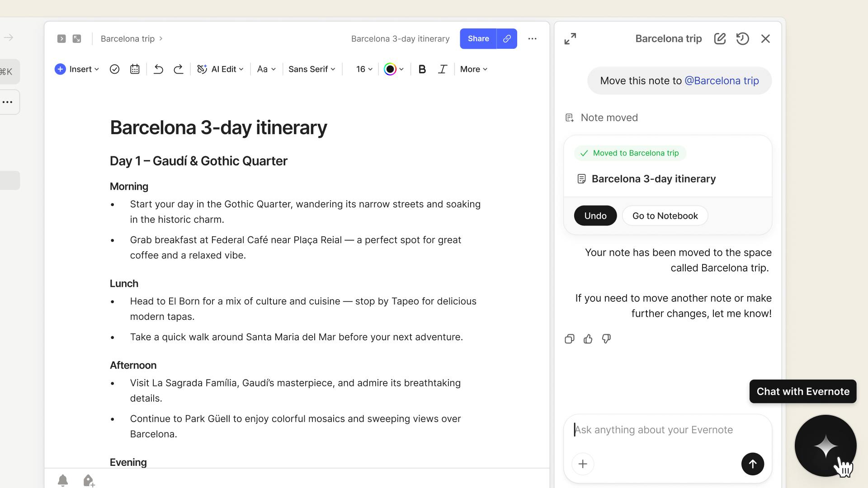Click Go to Notebook button
868x488 pixels.
pyautogui.click(x=665, y=216)
